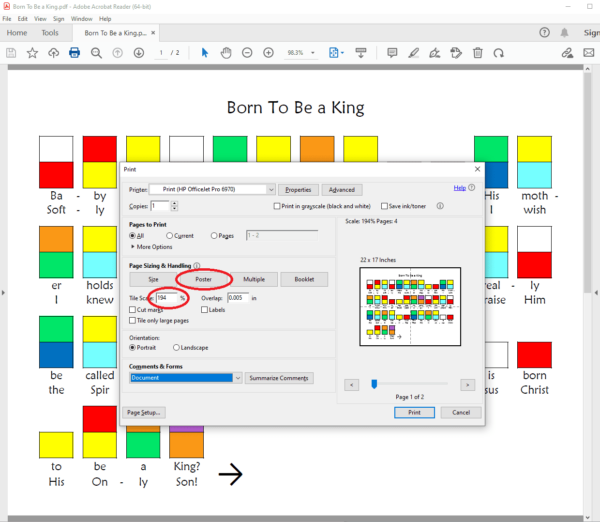Open the Window menu

click(x=82, y=19)
